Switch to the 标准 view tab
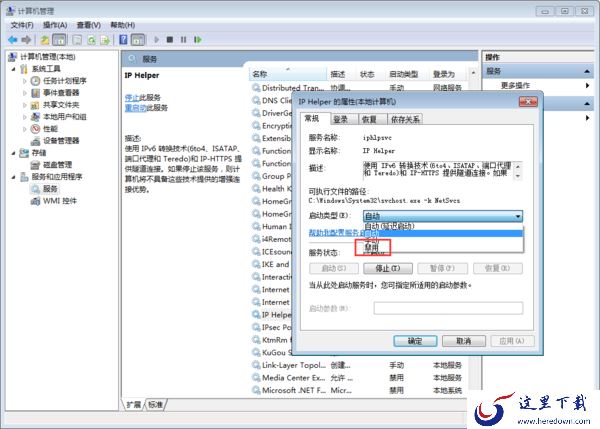The width and height of the screenshot is (600, 429). (x=155, y=405)
